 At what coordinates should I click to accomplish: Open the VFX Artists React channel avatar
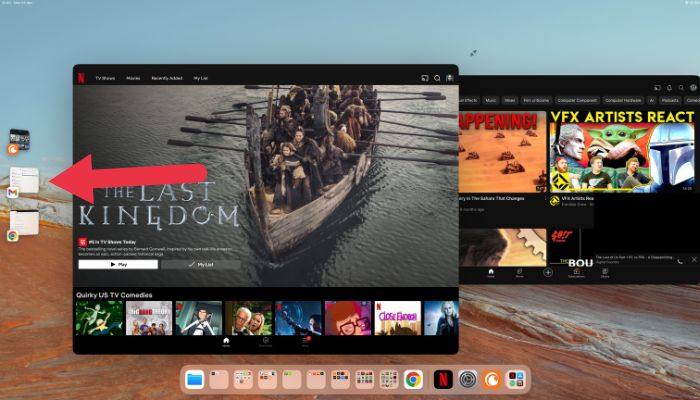pos(555,201)
